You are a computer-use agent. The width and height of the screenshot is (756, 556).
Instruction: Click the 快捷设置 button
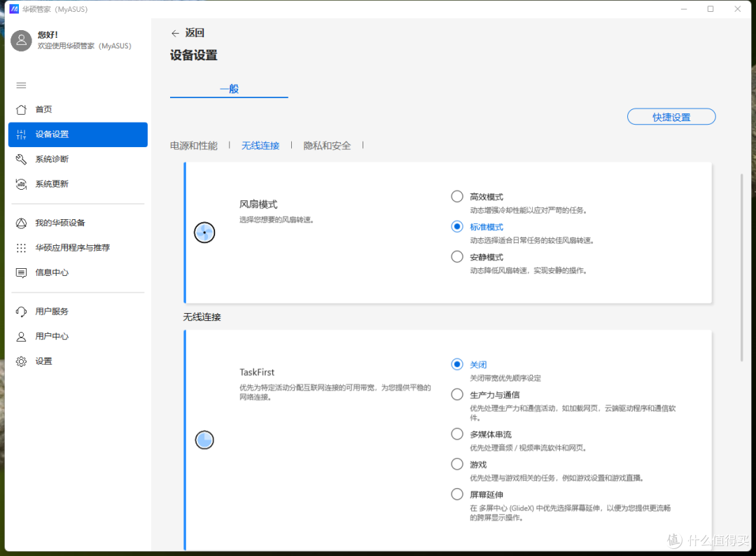click(671, 117)
